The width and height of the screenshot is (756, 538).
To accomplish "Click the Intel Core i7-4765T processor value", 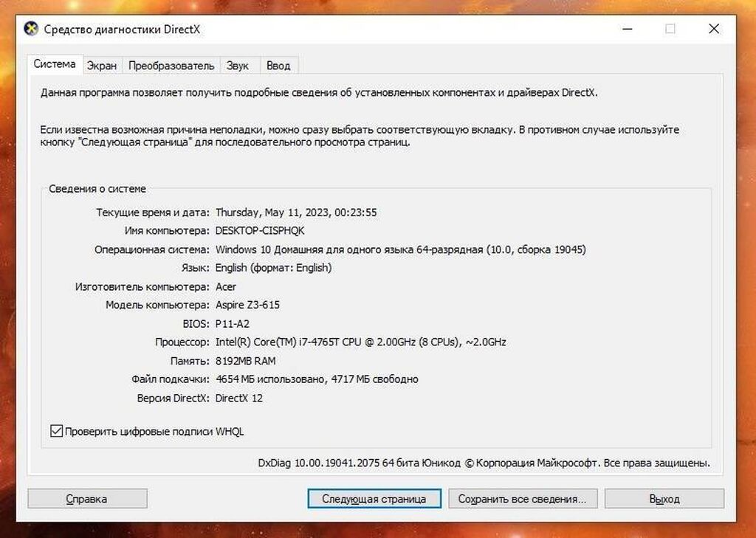I will tap(360, 342).
